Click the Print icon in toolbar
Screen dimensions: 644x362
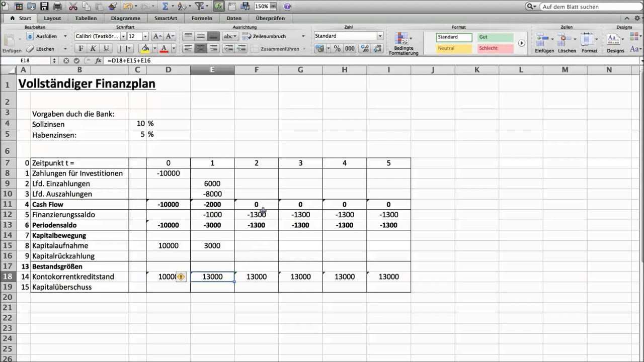[x=57, y=7]
